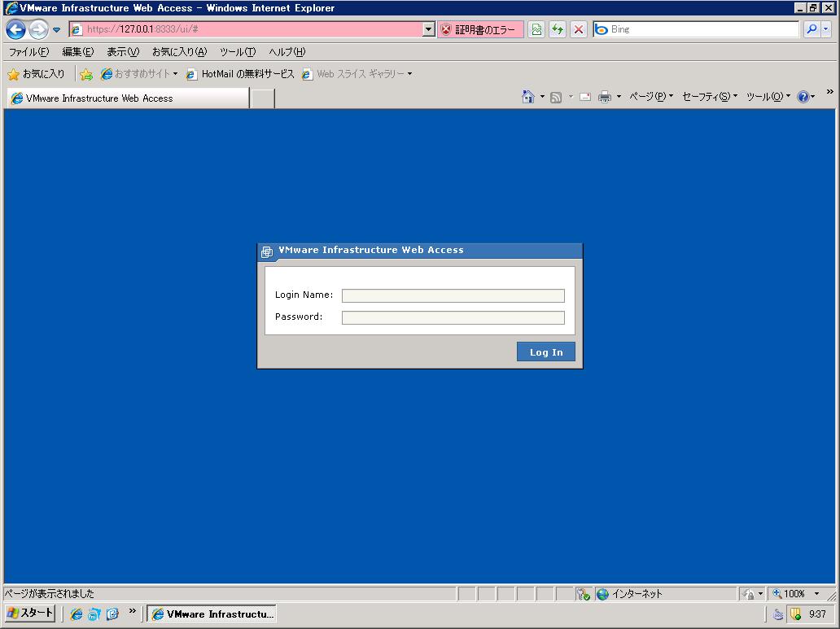Expand the quick launch overflow chevron
This screenshot has height=629, width=840.
[x=133, y=611]
